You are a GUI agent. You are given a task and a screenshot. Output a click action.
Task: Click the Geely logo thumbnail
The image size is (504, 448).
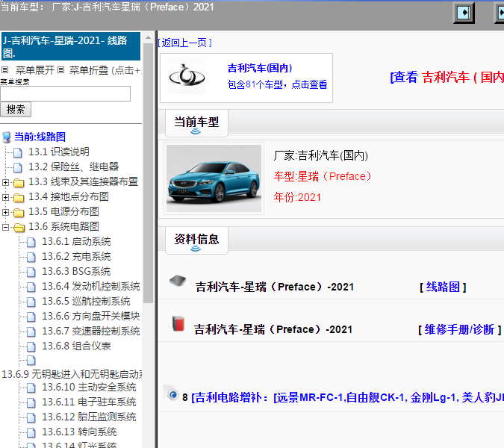coord(187,76)
